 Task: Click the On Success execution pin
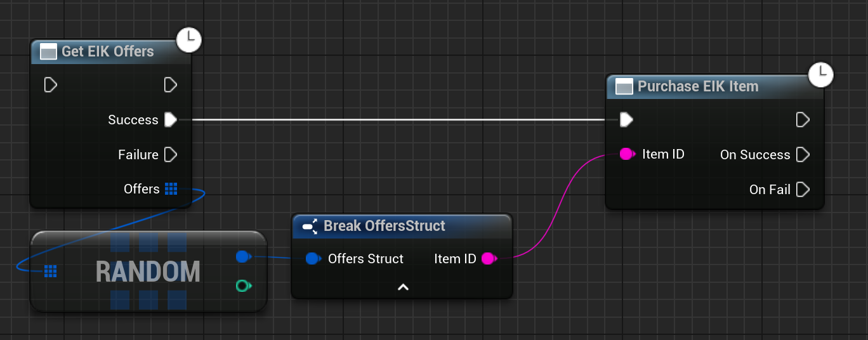pos(803,155)
